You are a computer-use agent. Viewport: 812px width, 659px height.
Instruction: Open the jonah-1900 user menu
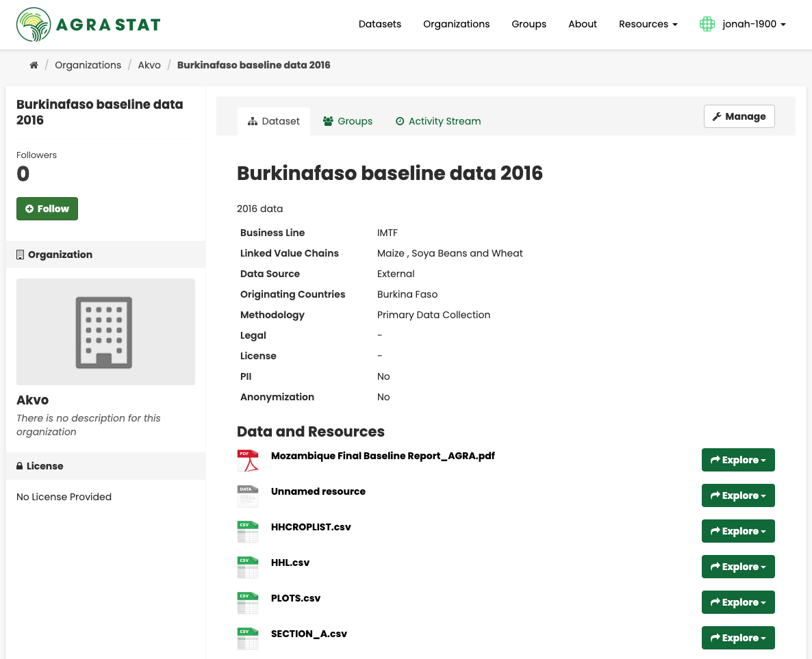click(754, 25)
